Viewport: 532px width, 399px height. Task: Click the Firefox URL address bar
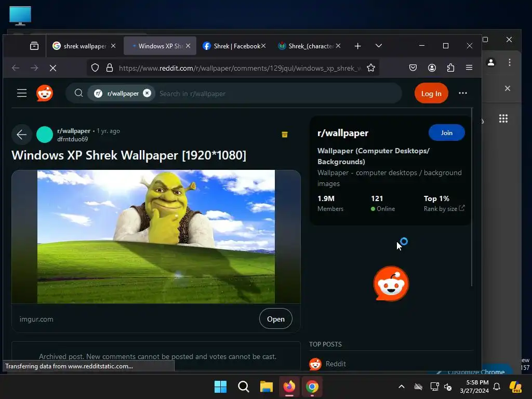point(239,68)
